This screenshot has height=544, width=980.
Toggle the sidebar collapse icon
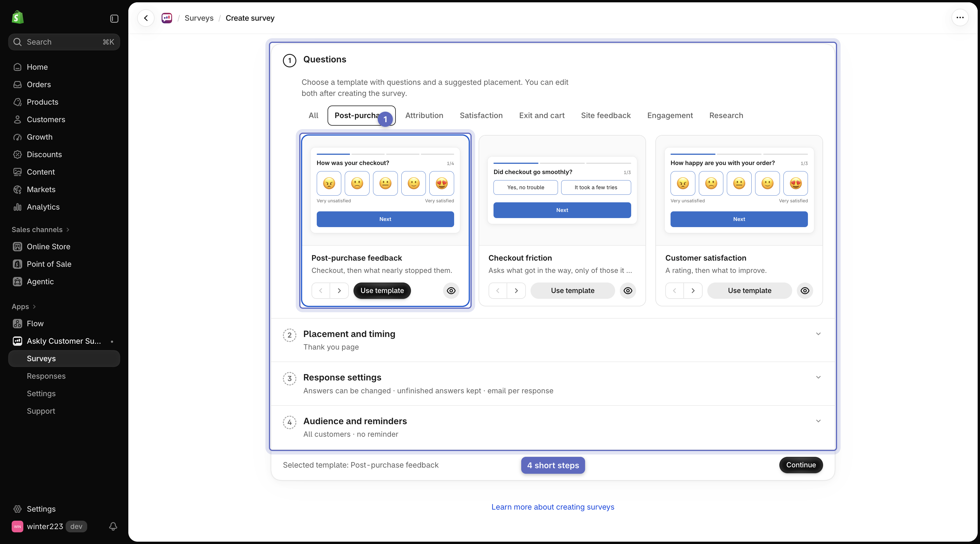point(114,19)
